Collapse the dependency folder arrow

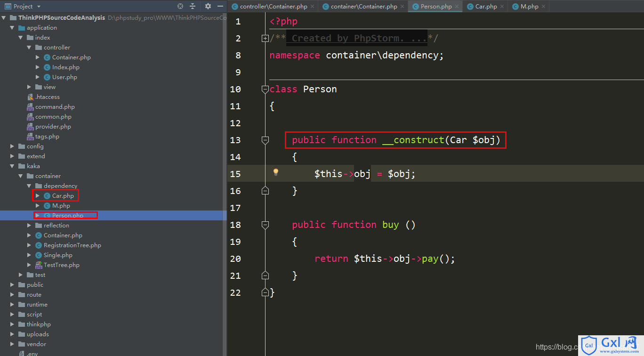pos(29,186)
